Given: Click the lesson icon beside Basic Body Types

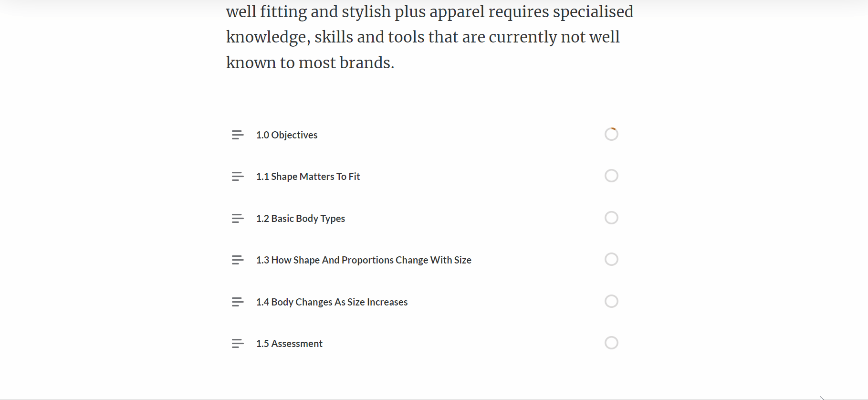Looking at the screenshot, I should pos(238,219).
